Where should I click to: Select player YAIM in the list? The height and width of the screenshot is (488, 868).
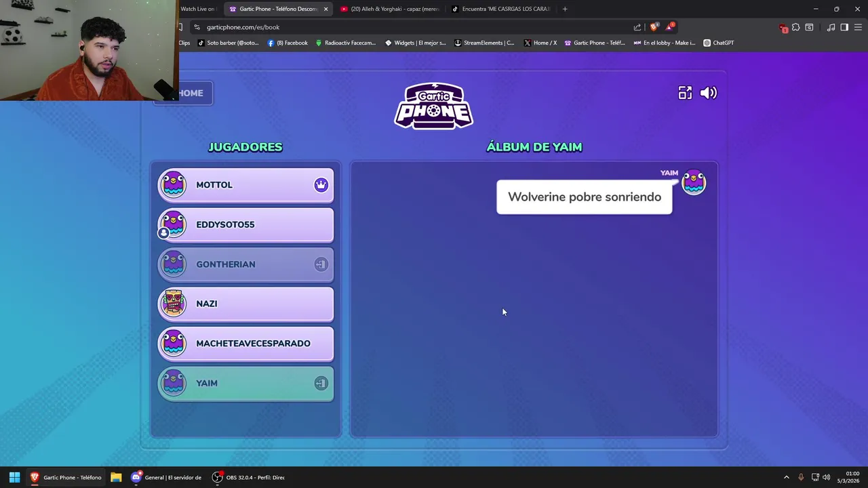pyautogui.click(x=245, y=383)
